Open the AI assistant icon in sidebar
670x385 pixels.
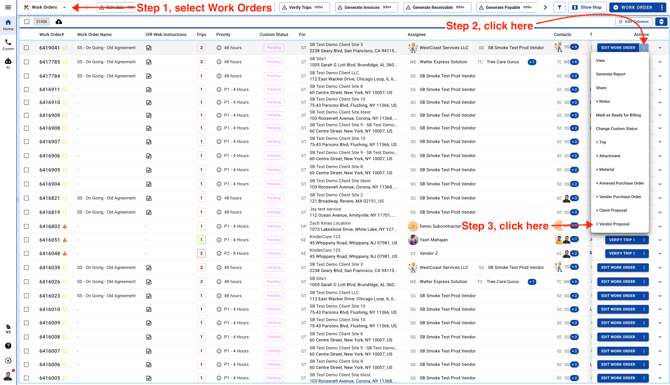[x=8, y=63]
